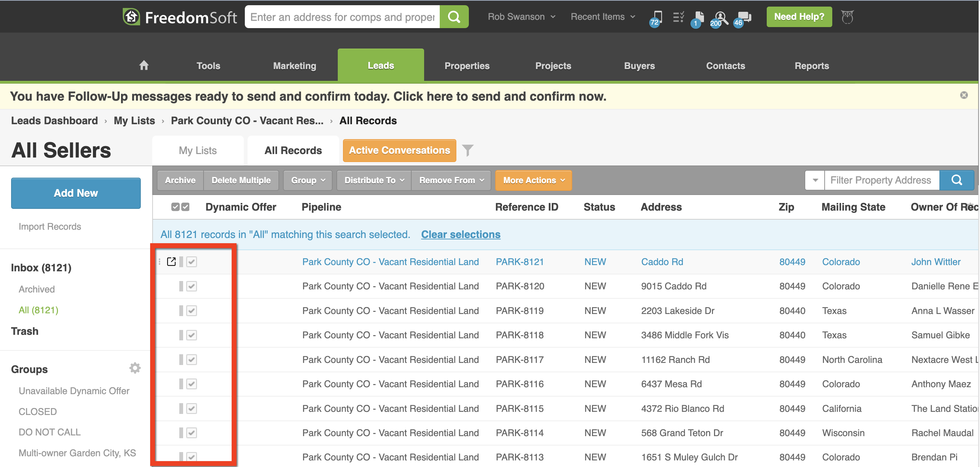Go to the Reports tab
The height and width of the screenshot is (467, 980).
pos(811,66)
